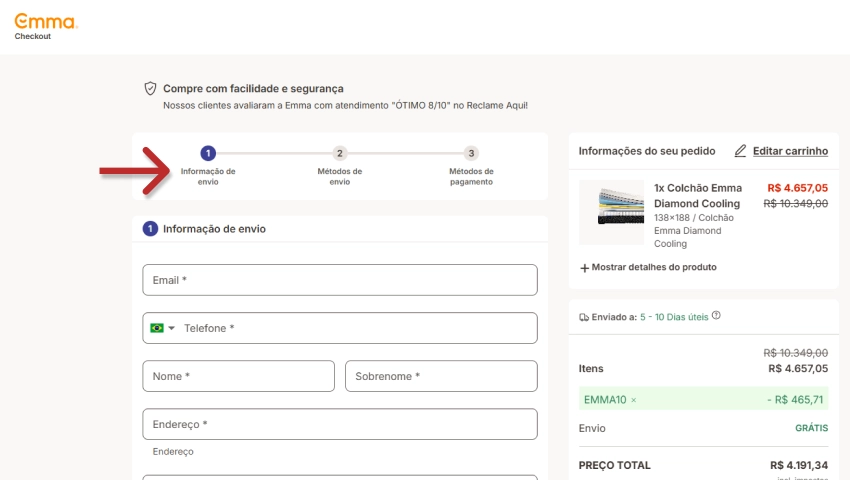Viewport: 850px width, 480px height.
Task: Click the Emma Checkout logo
Action: click(x=46, y=27)
